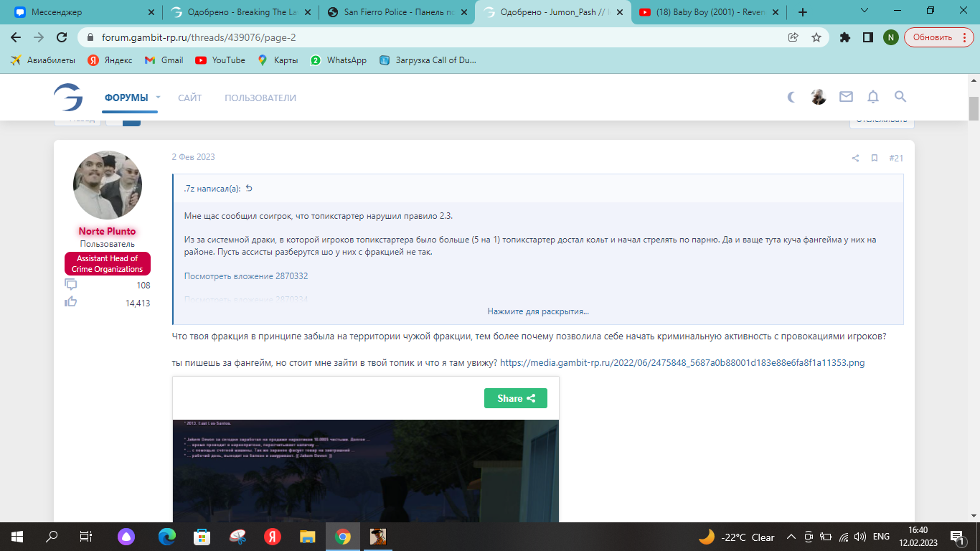Click the forum search magnifier icon
Screen dimensions: 980x551
click(900, 97)
